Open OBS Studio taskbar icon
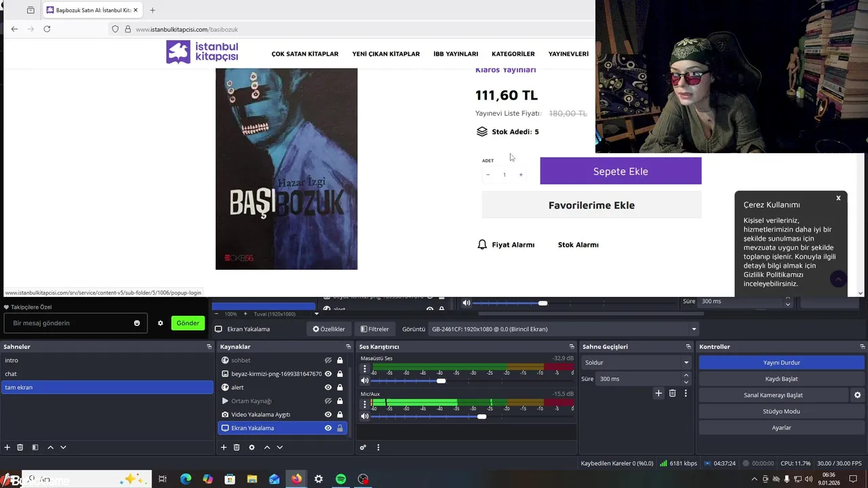Screen dimensions: 868x488 coord(363,479)
